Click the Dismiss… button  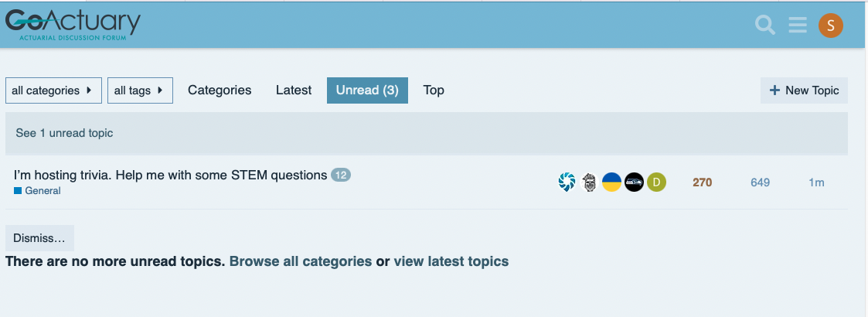(x=39, y=238)
